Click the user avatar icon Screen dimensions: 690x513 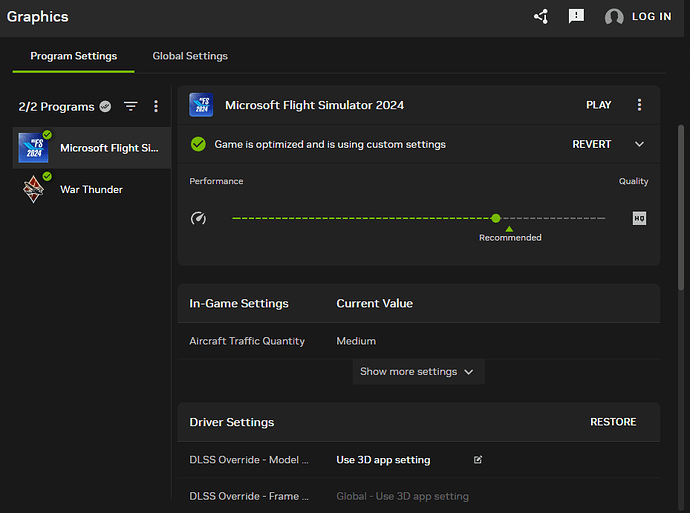(614, 17)
